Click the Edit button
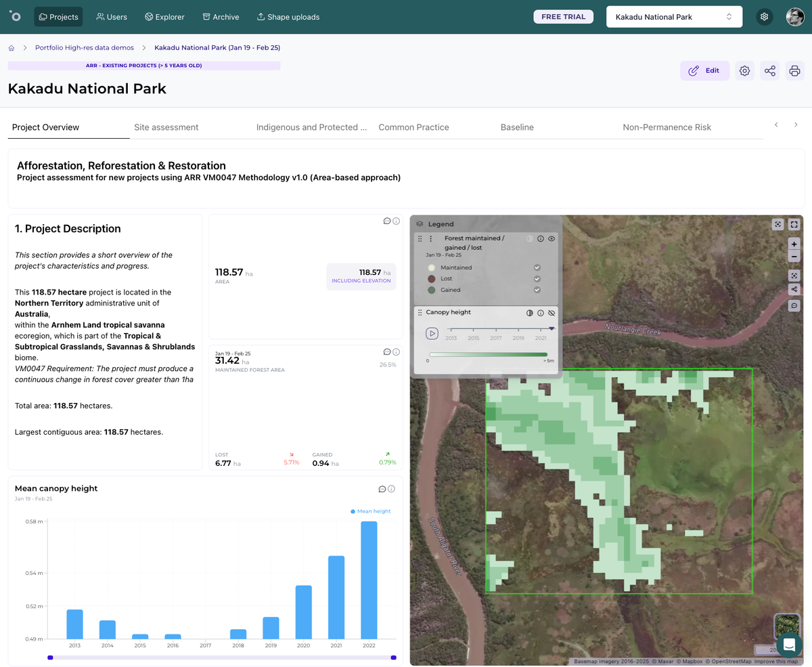812x667 pixels. (704, 70)
